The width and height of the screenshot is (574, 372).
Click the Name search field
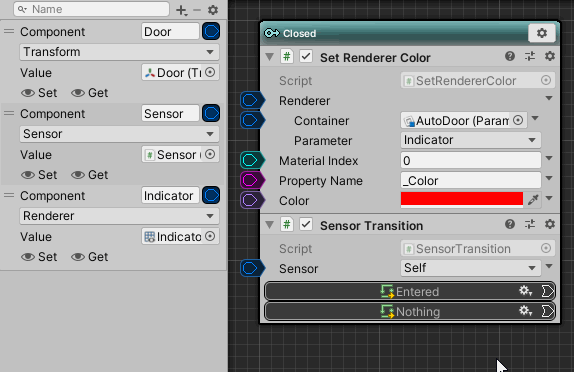(92, 9)
